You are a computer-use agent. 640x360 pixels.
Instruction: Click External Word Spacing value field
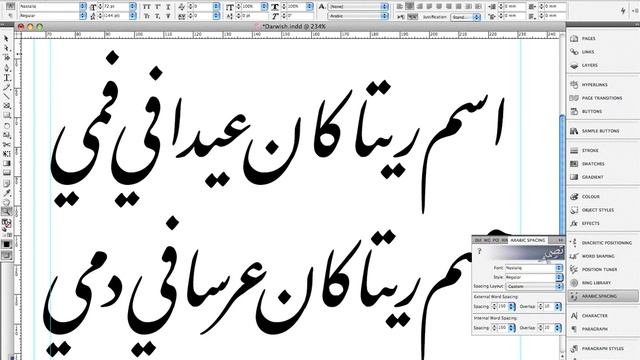click(502, 306)
